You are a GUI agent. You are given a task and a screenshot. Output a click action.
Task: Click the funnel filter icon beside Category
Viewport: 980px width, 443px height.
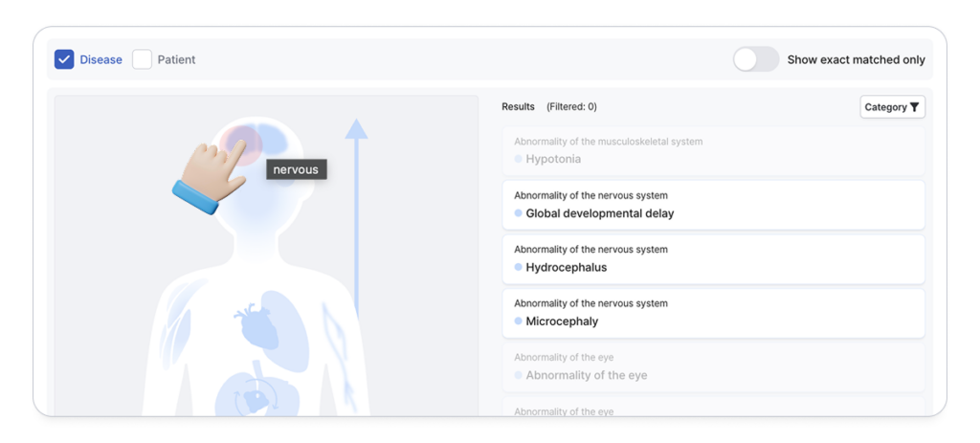(x=915, y=107)
